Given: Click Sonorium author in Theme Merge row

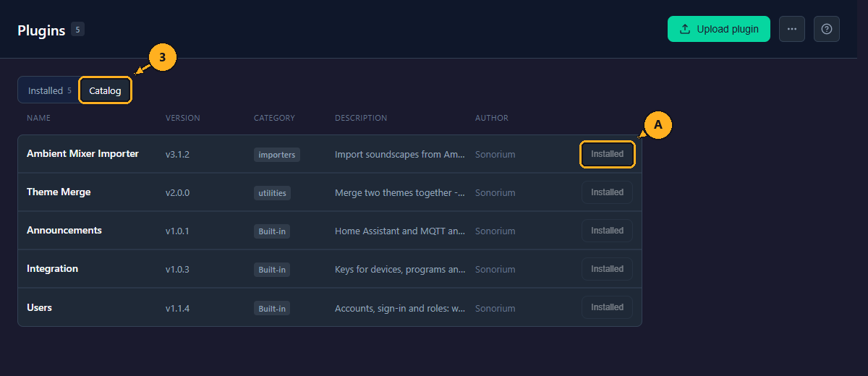Looking at the screenshot, I should (495, 193).
